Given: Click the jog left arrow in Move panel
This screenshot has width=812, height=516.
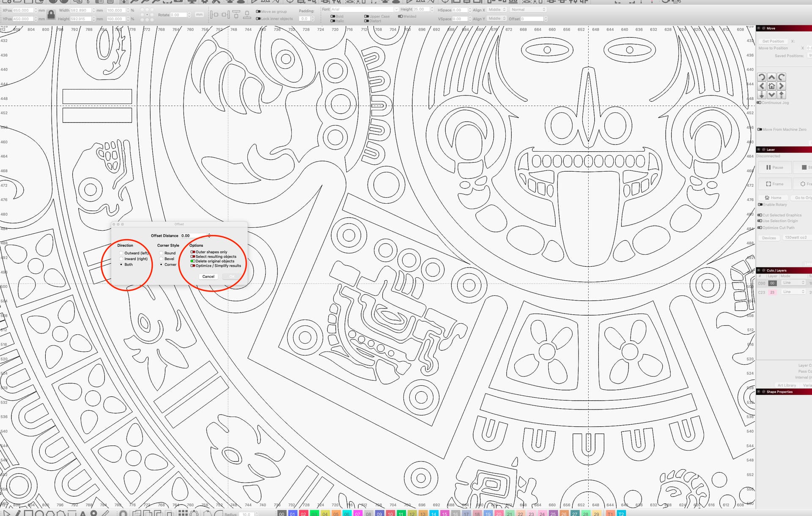Looking at the screenshot, I should tap(762, 86).
